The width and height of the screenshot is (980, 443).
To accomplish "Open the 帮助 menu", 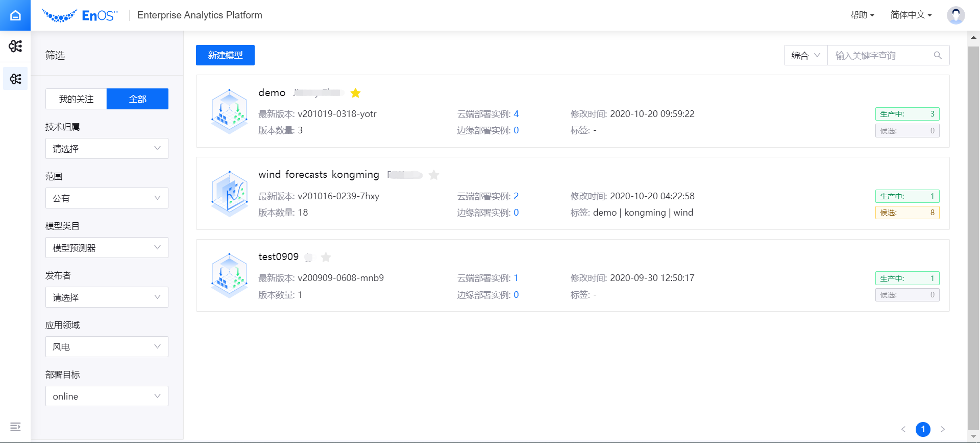I will click(862, 15).
